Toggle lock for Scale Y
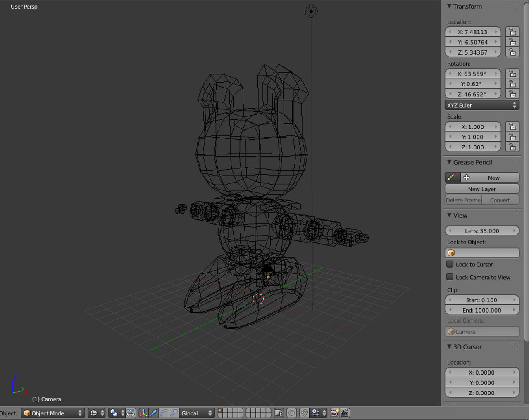Screen dimensions: 529x420 (512, 137)
